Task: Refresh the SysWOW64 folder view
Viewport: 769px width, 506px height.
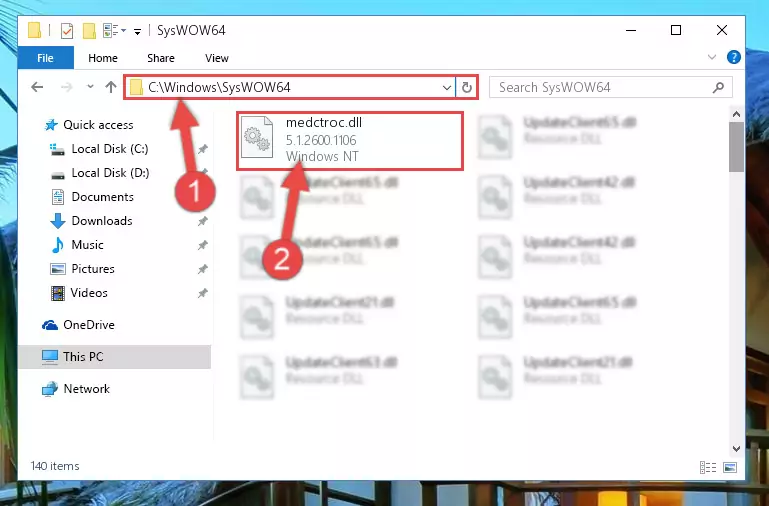Action: coord(466,88)
